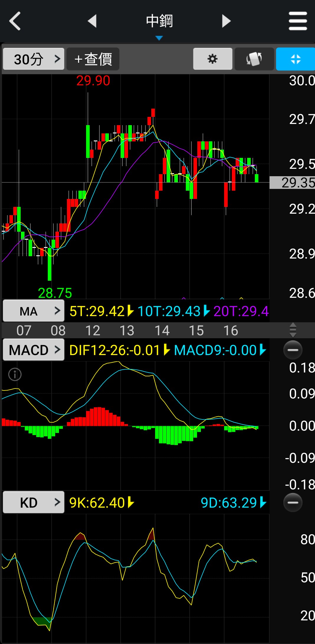This screenshot has width=315, height=644.
Task: Tap the 0.18 MACD axis label
Action: tap(302, 368)
